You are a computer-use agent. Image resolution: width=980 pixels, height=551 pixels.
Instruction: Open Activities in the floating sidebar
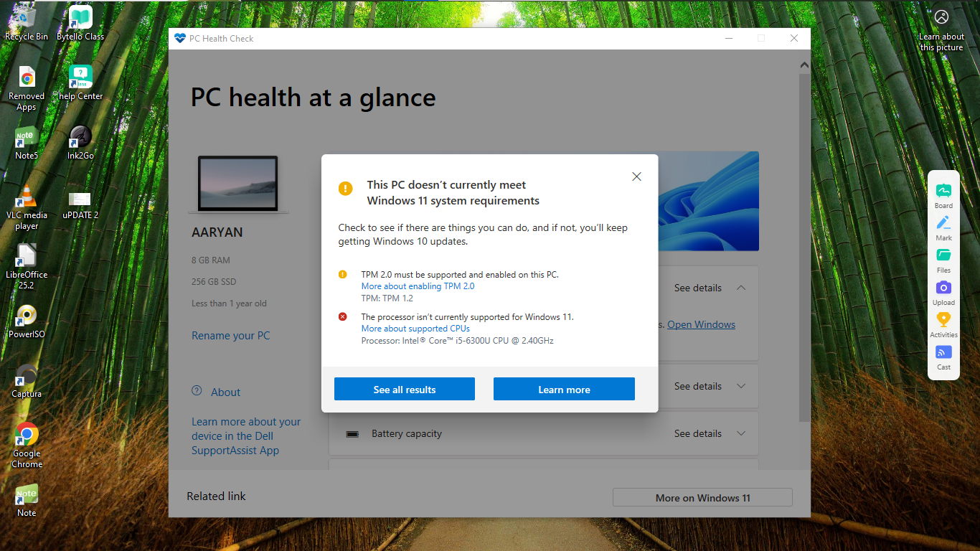tap(943, 325)
